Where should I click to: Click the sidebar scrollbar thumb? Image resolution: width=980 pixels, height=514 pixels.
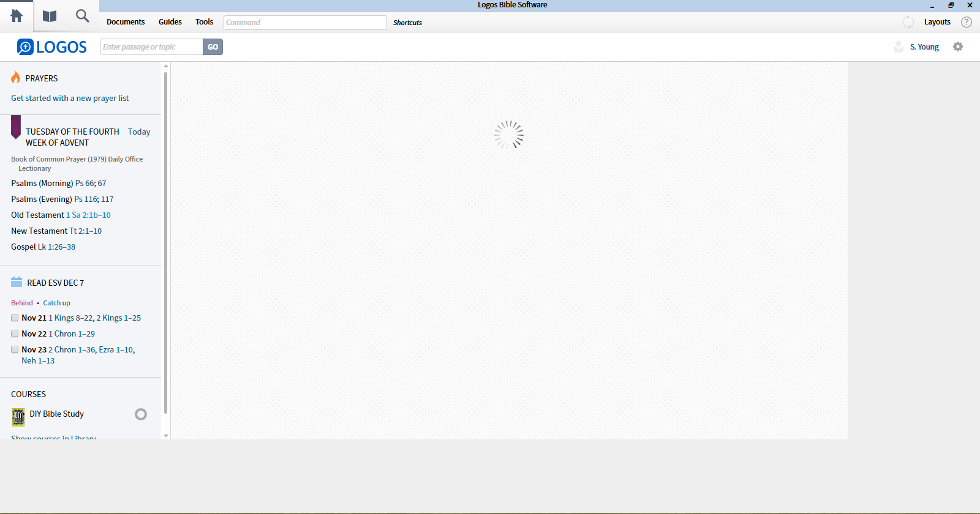[166, 243]
